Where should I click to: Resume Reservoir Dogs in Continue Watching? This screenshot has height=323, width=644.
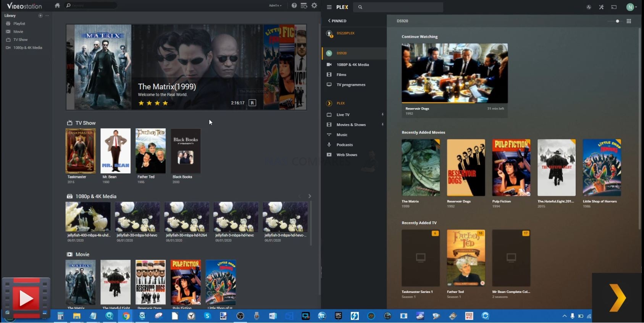(455, 73)
